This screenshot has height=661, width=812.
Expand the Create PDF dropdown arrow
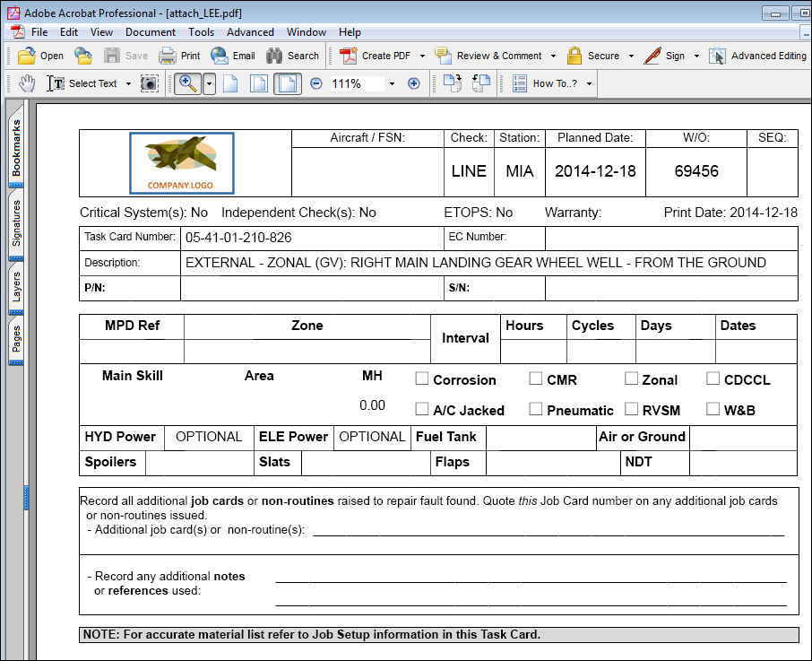(422, 56)
